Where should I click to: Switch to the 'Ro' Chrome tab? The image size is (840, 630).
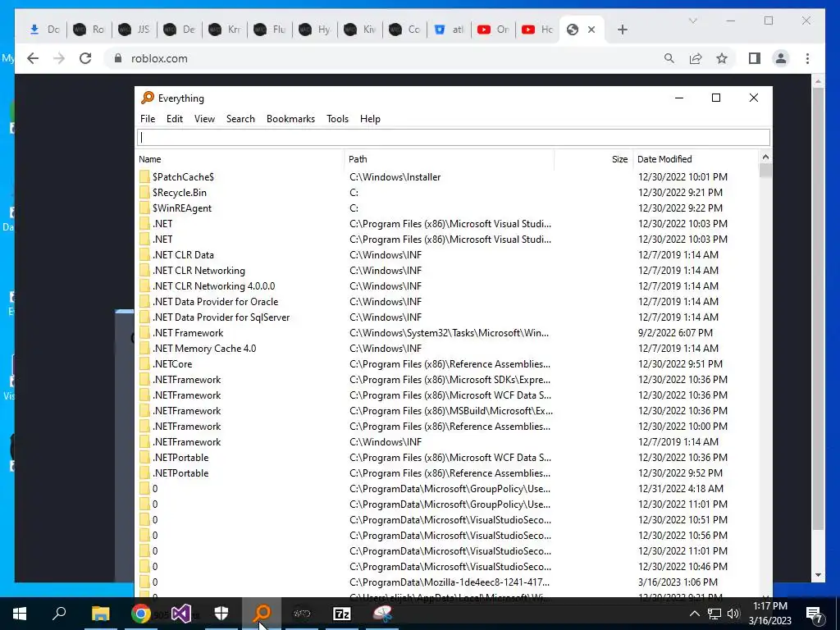[x=89, y=30]
